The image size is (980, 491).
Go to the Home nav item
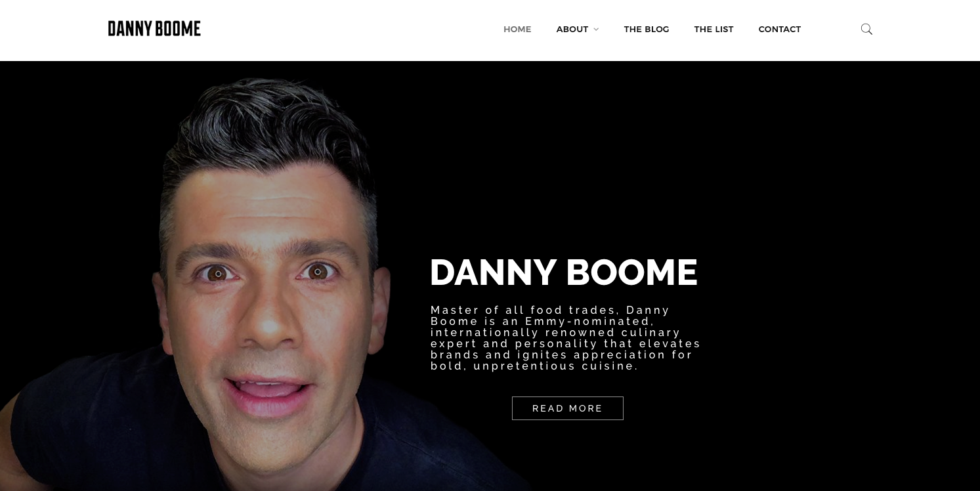tap(517, 29)
